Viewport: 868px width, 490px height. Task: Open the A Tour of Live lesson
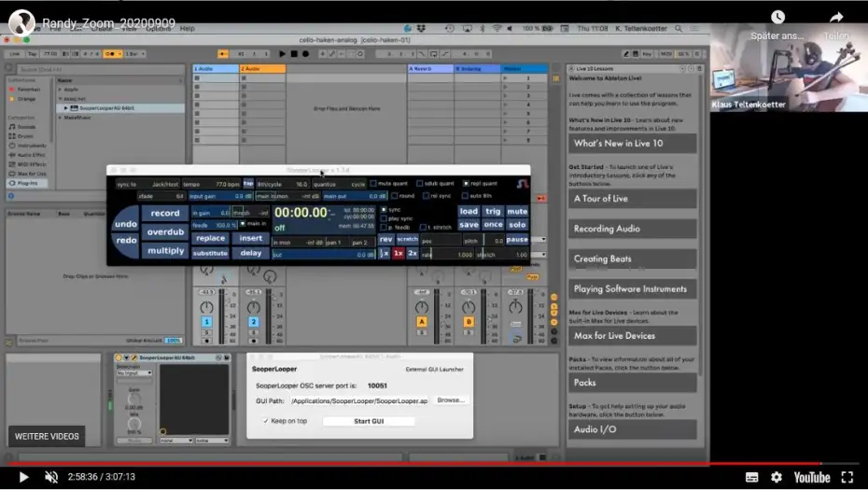(632, 198)
